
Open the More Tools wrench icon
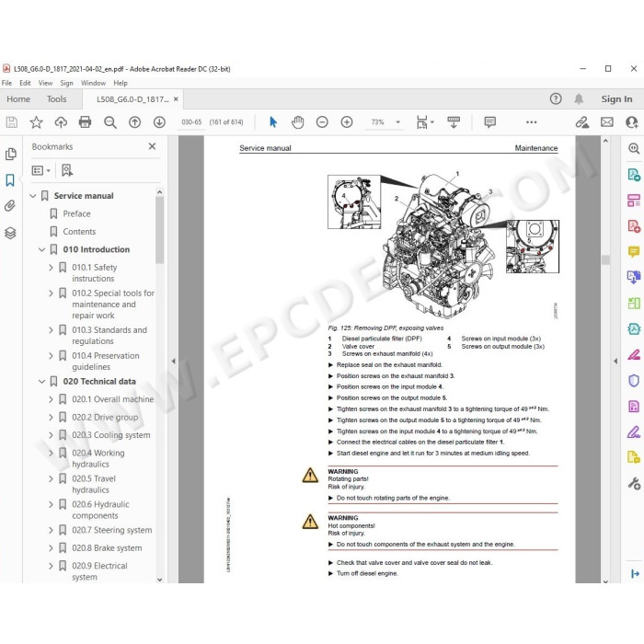coord(634,483)
